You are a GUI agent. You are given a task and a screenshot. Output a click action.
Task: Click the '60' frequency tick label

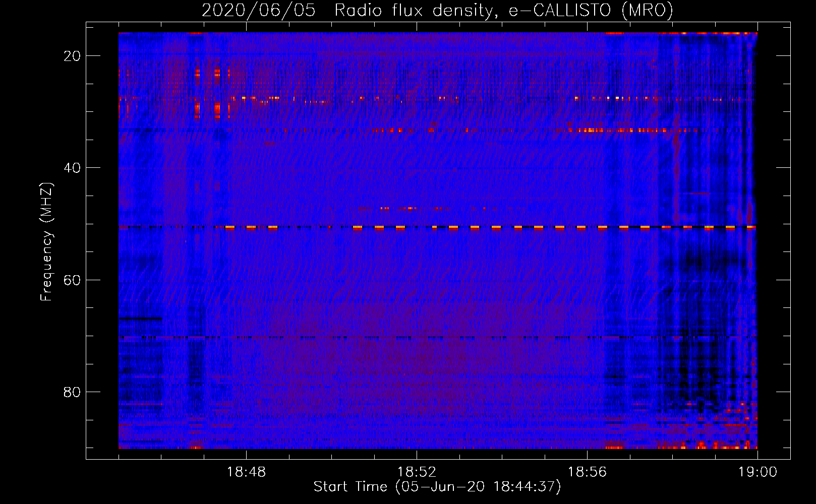pos(72,280)
